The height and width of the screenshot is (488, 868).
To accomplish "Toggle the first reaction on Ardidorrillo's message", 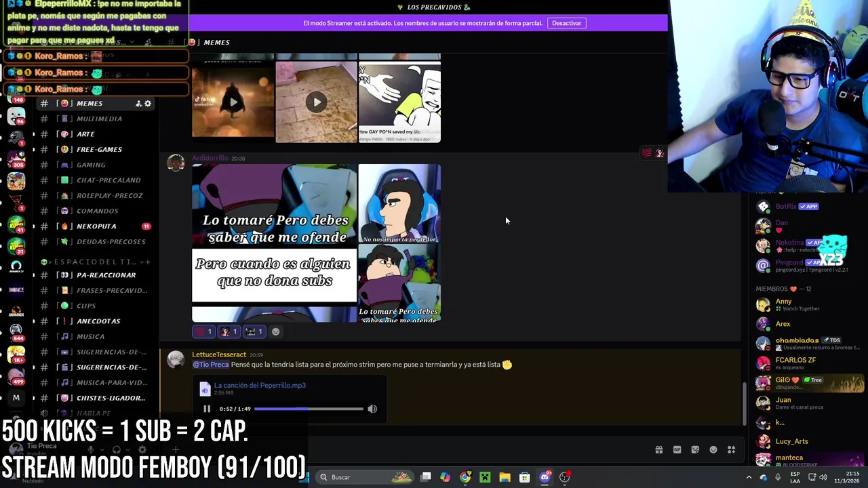I will pyautogui.click(x=203, y=331).
